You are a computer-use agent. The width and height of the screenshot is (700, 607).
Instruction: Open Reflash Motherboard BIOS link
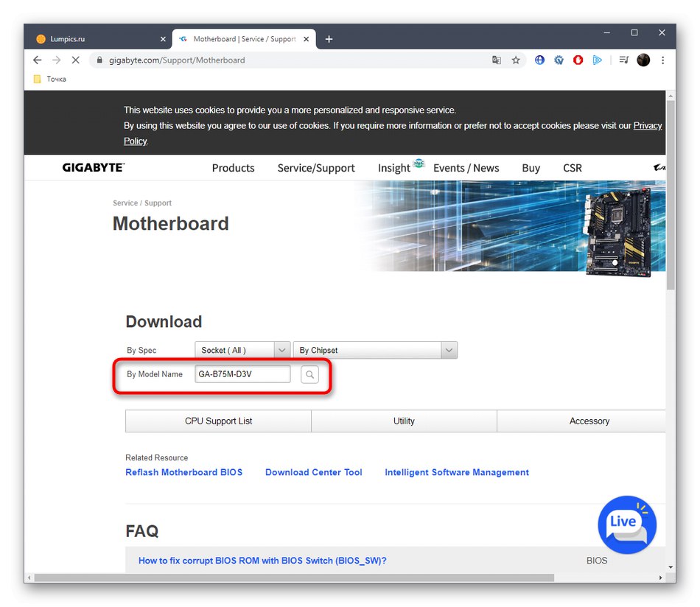pos(184,472)
